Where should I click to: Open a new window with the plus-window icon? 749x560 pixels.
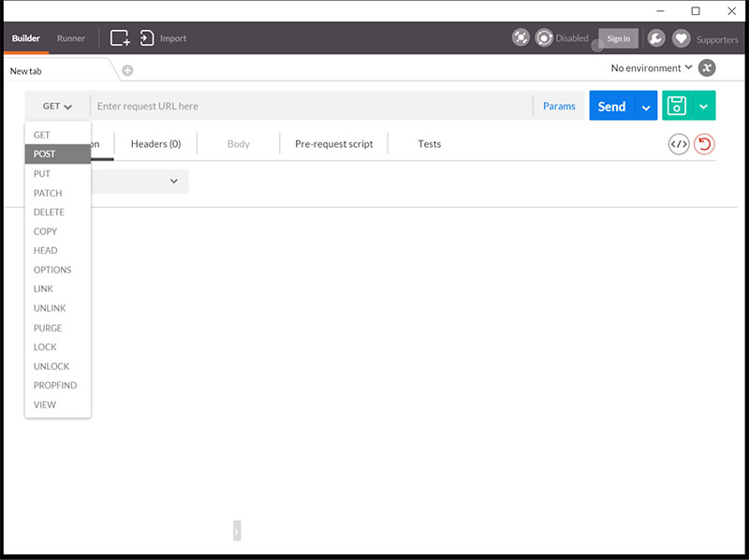pyautogui.click(x=120, y=38)
